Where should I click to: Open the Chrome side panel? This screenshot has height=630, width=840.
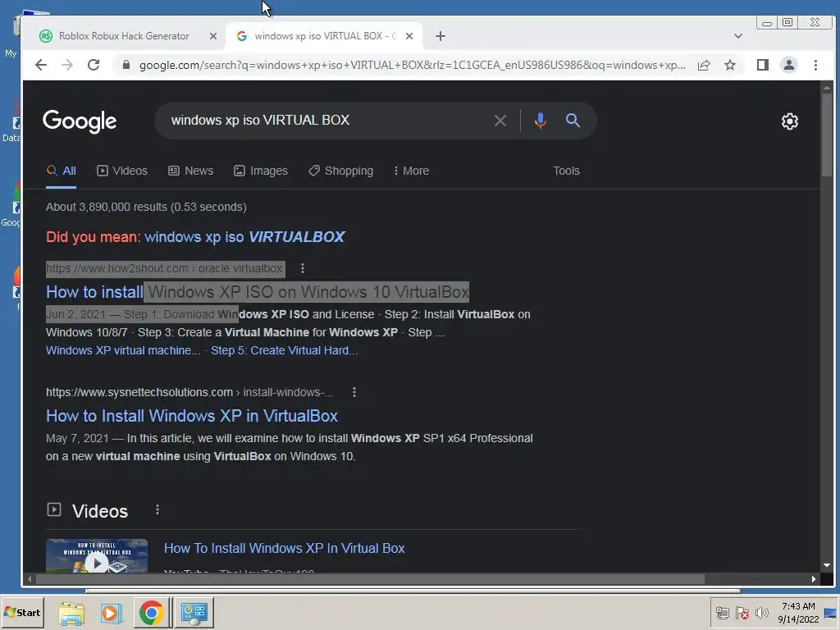click(762, 66)
